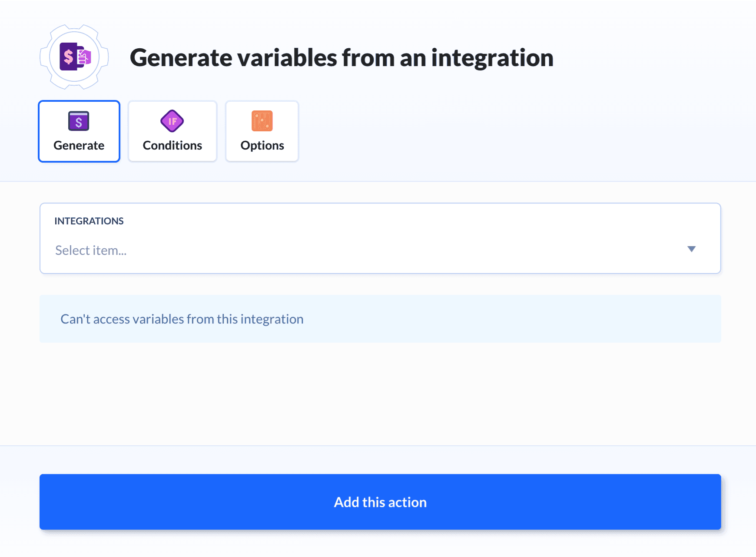This screenshot has height=557, width=756.
Task: Click the Generate variables from an integration title
Action: point(342,57)
